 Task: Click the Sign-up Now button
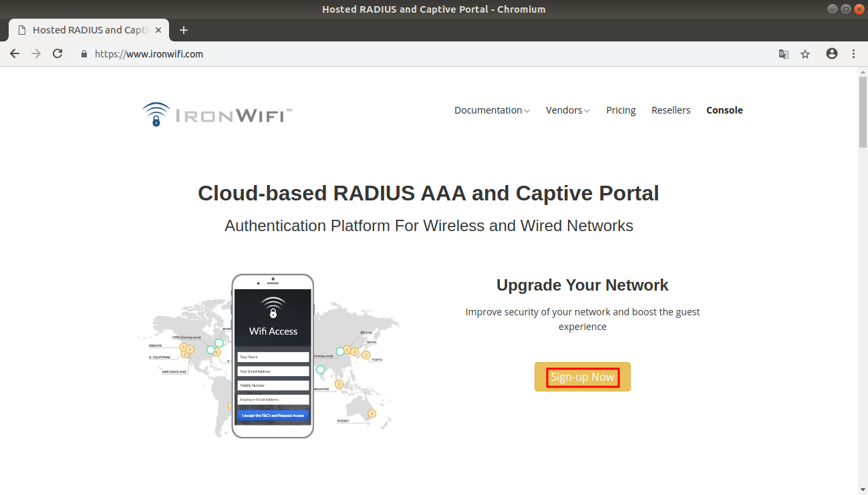click(x=583, y=377)
